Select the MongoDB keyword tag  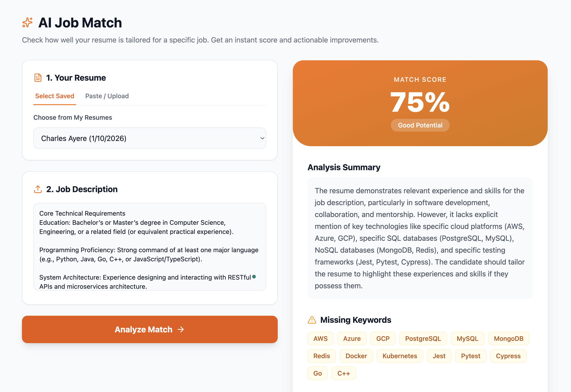[x=509, y=338]
